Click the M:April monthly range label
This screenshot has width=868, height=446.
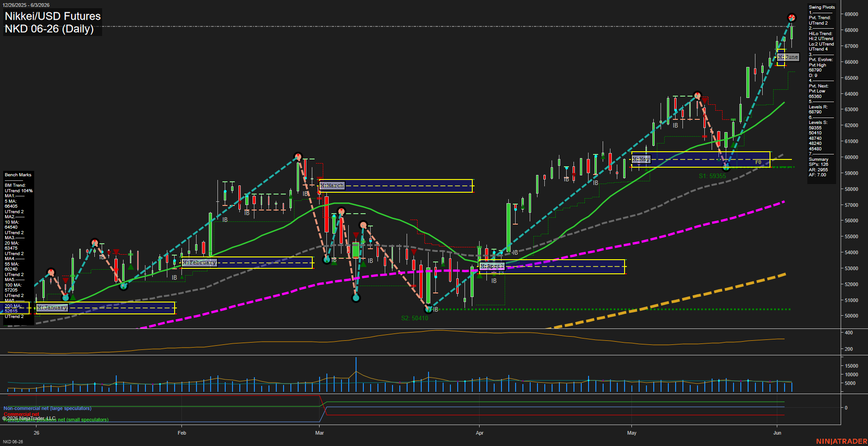click(492, 266)
